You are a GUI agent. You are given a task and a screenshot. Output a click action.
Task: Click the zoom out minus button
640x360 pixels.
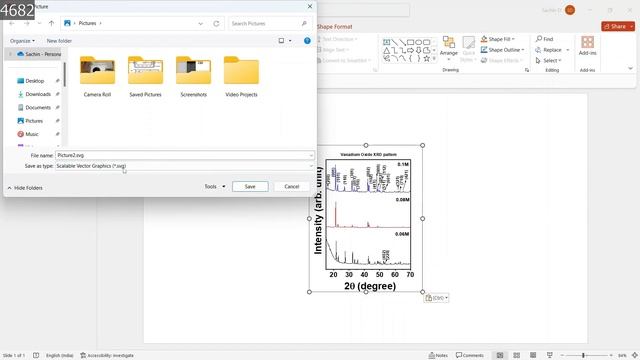point(562,355)
